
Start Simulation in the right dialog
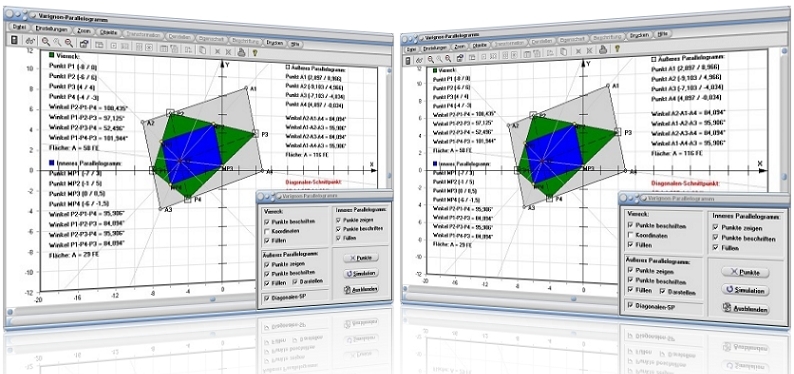(x=745, y=290)
